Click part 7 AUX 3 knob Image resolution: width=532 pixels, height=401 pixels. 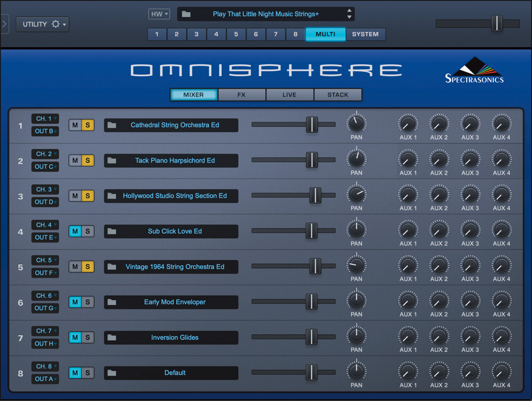pos(470,336)
